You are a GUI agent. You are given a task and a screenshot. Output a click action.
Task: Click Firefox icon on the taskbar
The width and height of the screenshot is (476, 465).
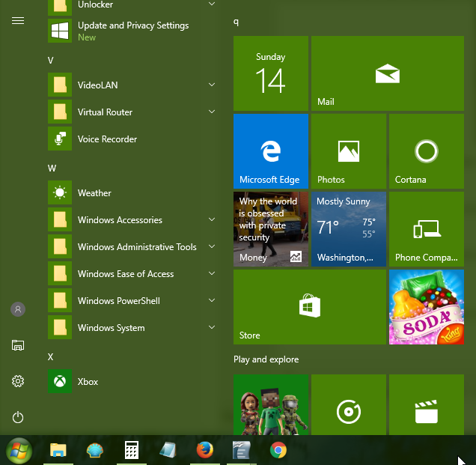pos(205,450)
